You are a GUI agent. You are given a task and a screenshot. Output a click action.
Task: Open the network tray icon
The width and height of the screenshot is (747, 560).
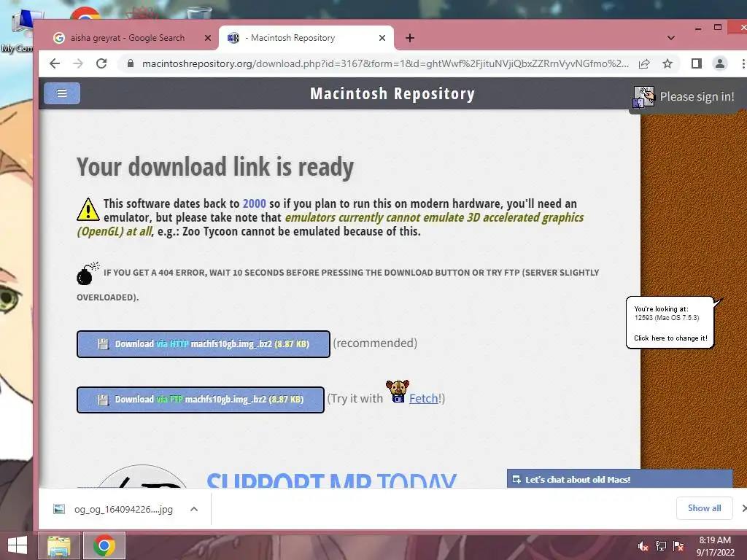tap(661, 546)
